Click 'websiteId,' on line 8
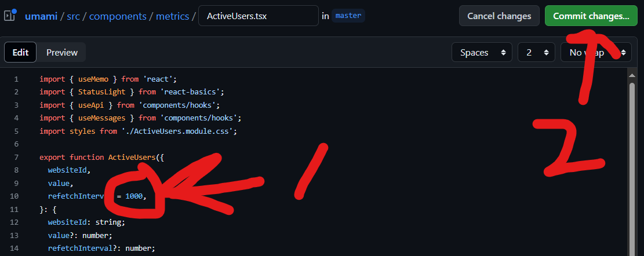Viewport: 644px width, 256px height. (70, 170)
